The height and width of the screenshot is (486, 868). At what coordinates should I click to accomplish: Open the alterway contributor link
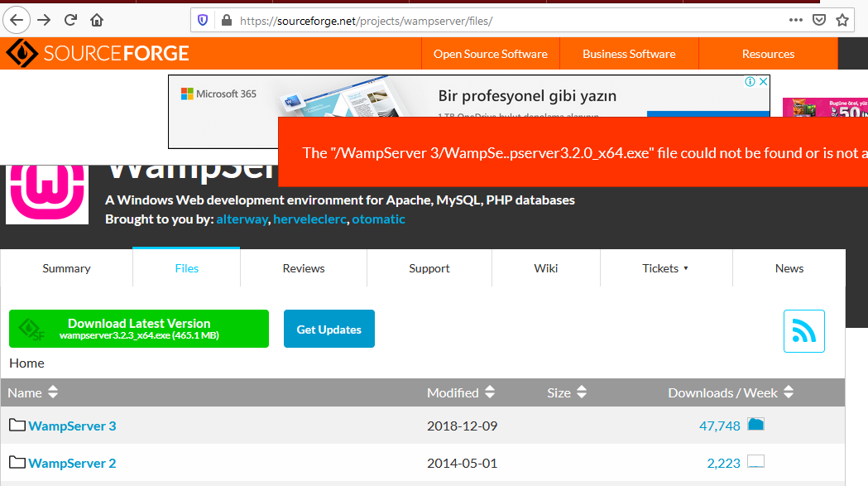point(242,219)
